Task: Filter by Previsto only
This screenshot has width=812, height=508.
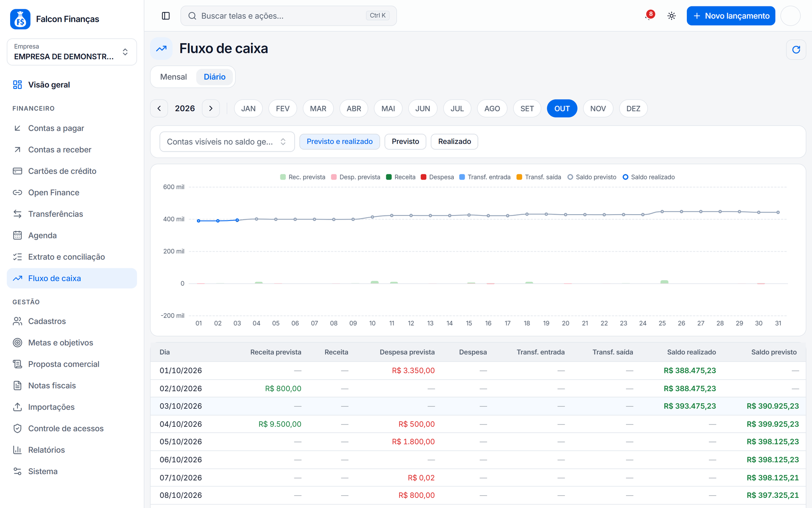Action: click(x=405, y=141)
